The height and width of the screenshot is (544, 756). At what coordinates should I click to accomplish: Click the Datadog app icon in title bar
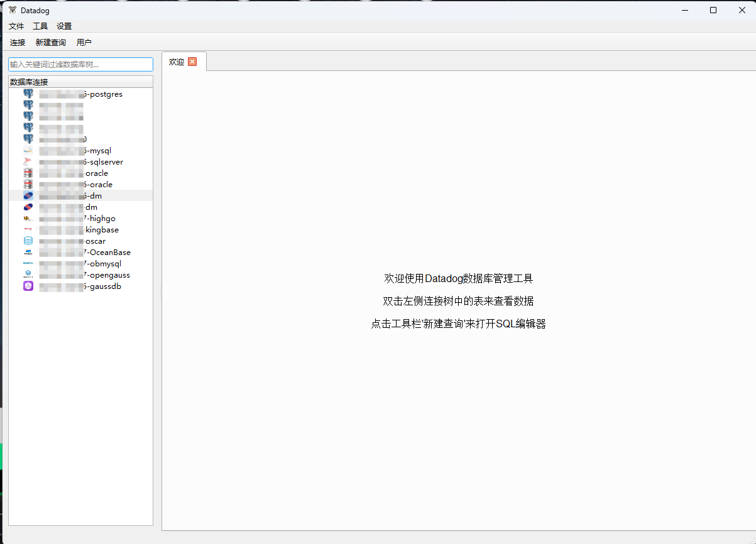tap(13, 10)
